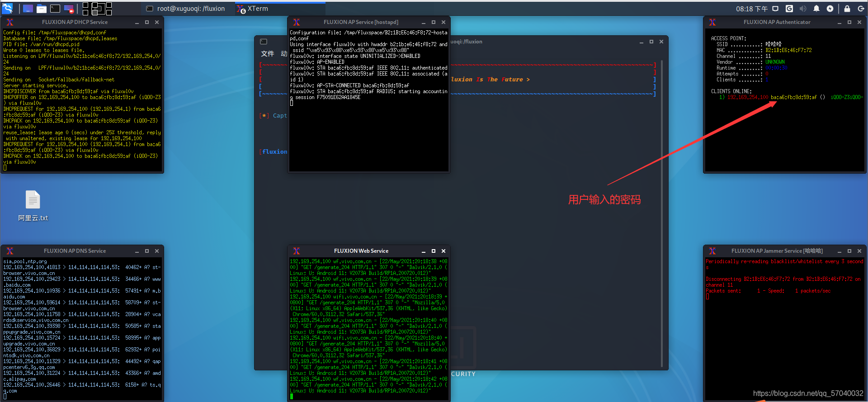Open window menu icon of FLUXION AP DNS Service
This screenshot has width=868, height=402.
[10, 251]
